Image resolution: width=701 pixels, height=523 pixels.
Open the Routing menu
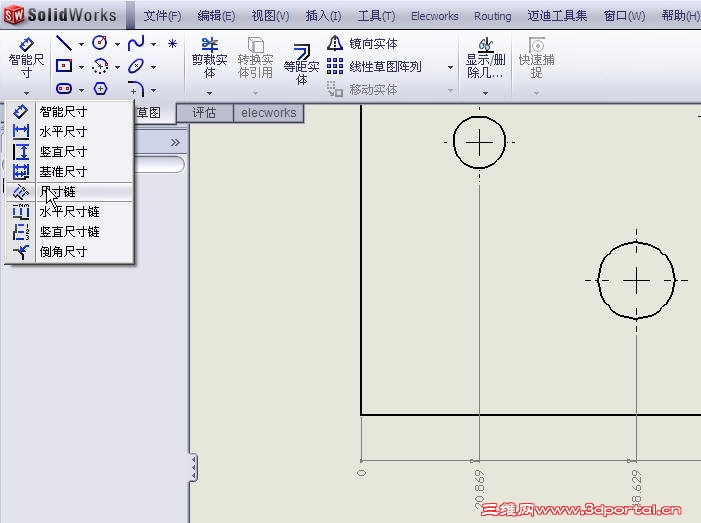pos(493,16)
